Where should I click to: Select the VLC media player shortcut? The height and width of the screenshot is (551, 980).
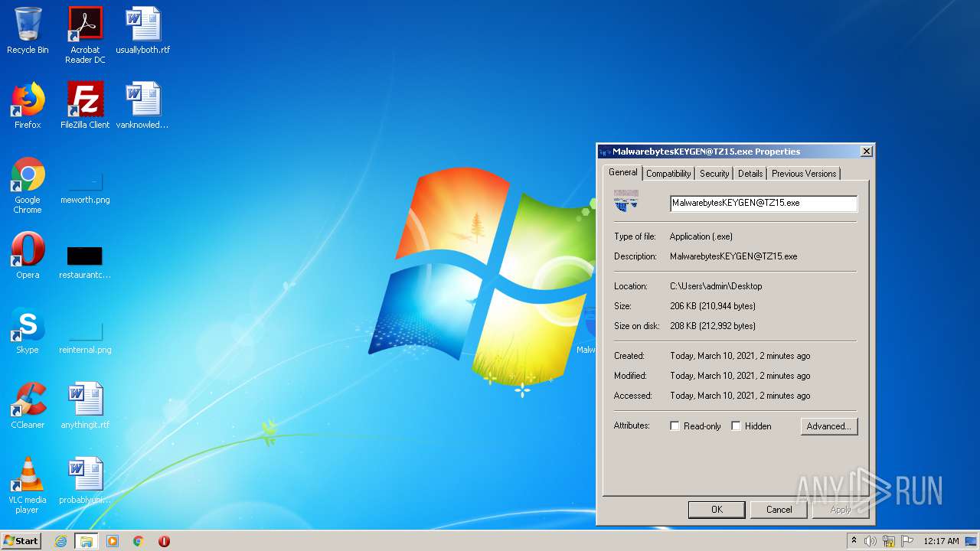[28, 485]
